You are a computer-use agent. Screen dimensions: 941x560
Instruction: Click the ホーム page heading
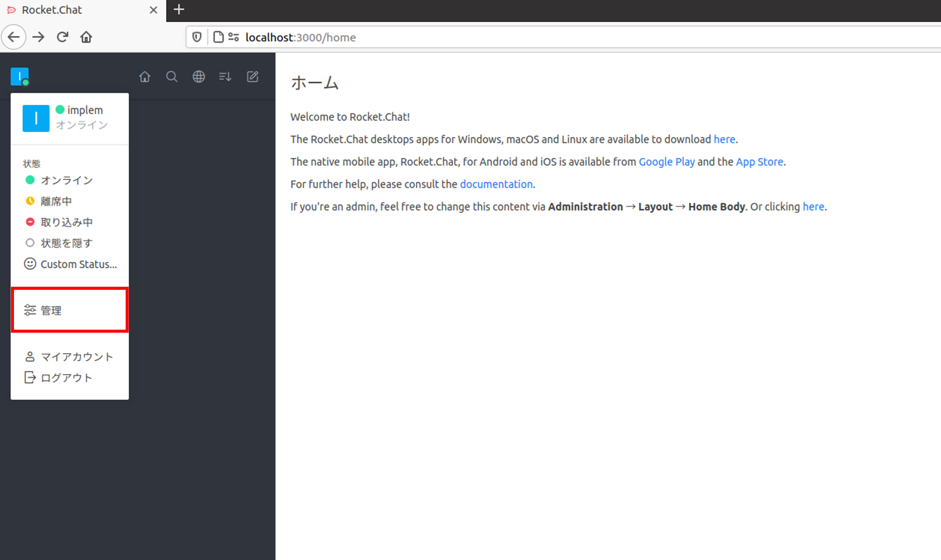[314, 83]
